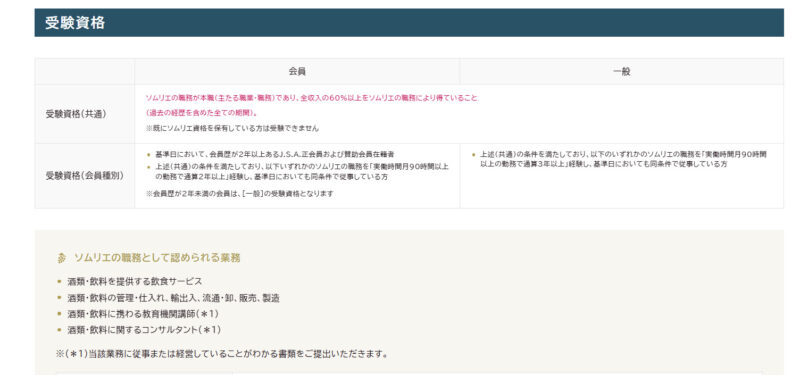Click the 受験資格(共通) row label
800x375 pixels.
coord(77,114)
